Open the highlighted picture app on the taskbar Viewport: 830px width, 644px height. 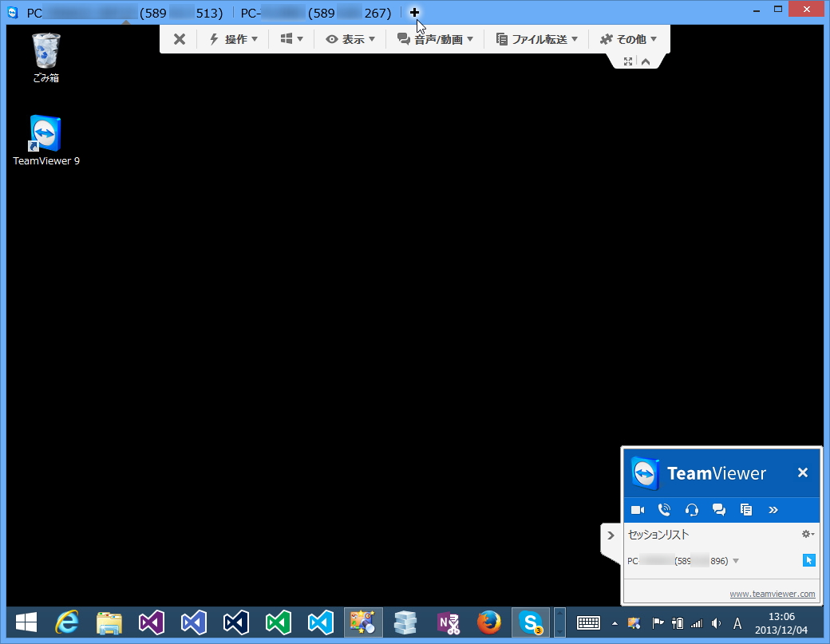[363, 622]
